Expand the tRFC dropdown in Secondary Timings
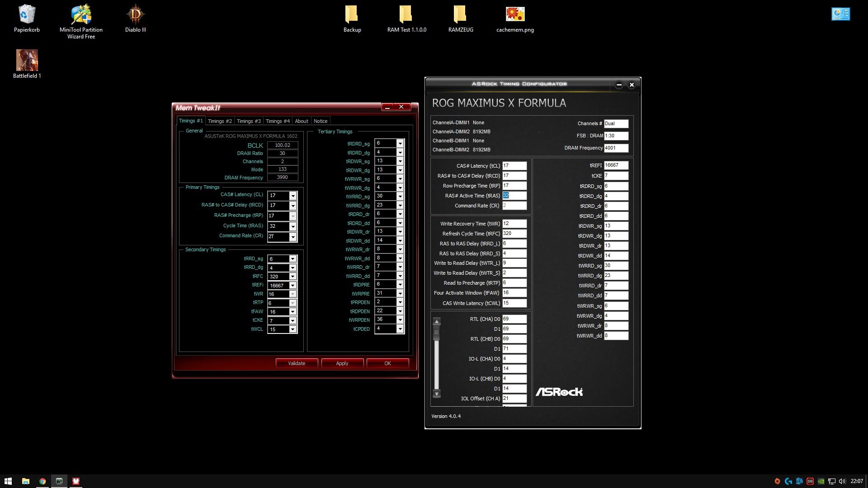The height and width of the screenshot is (488, 868). (x=292, y=277)
